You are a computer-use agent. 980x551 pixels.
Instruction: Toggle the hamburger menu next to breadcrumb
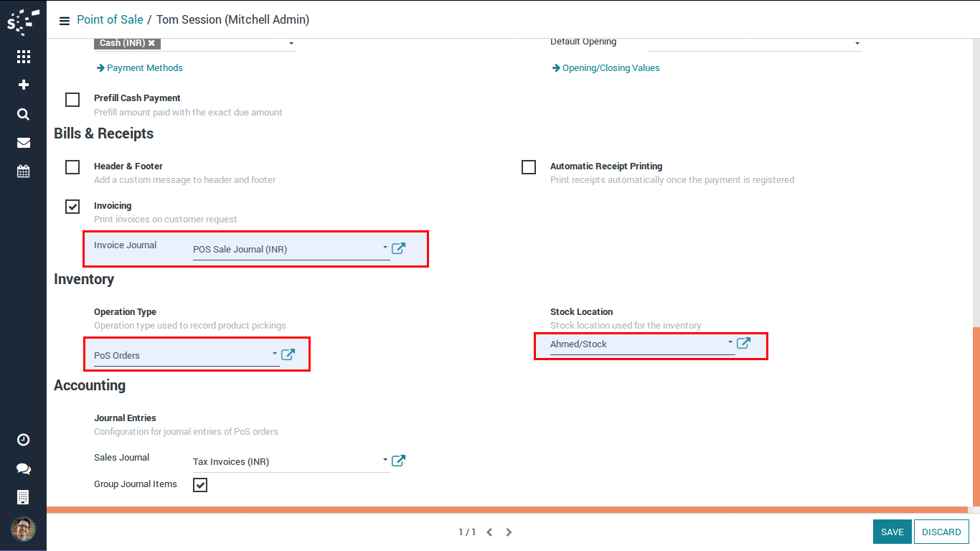tap(65, 20)
